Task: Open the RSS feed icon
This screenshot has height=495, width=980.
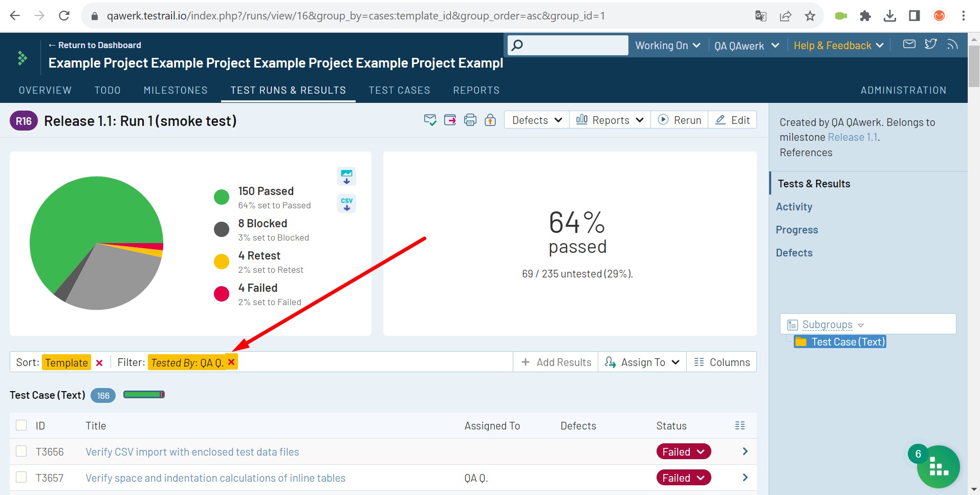Action: click(x=952, y=44)
